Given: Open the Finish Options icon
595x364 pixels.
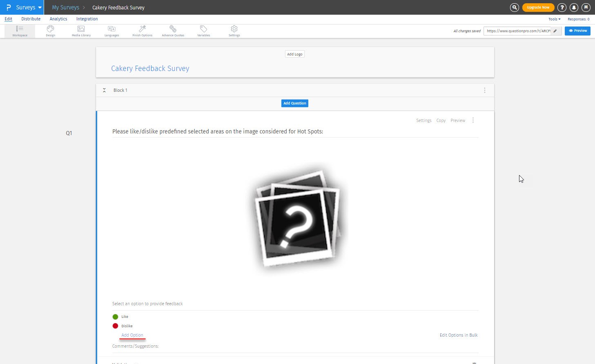Looking at the screenshot, I should point(142,31).
